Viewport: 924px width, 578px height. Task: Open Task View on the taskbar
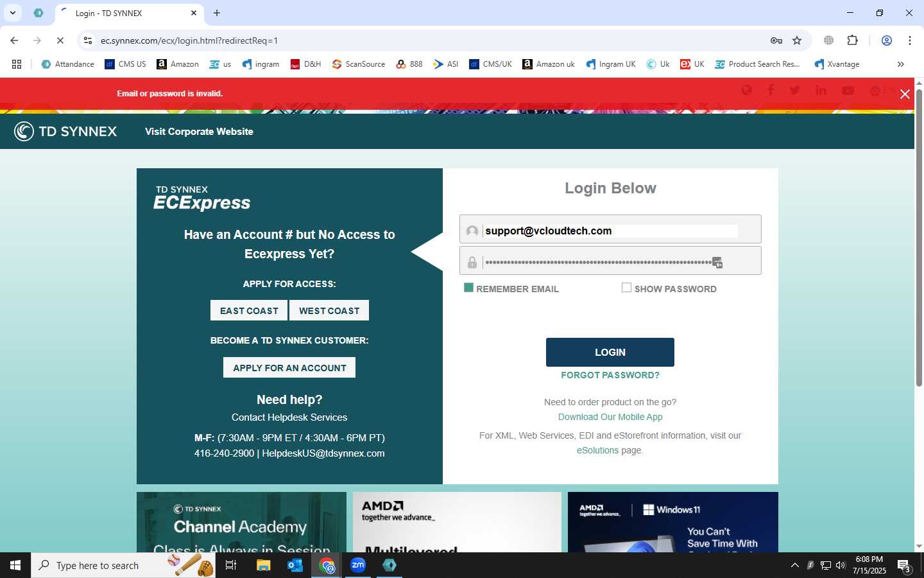231,565
